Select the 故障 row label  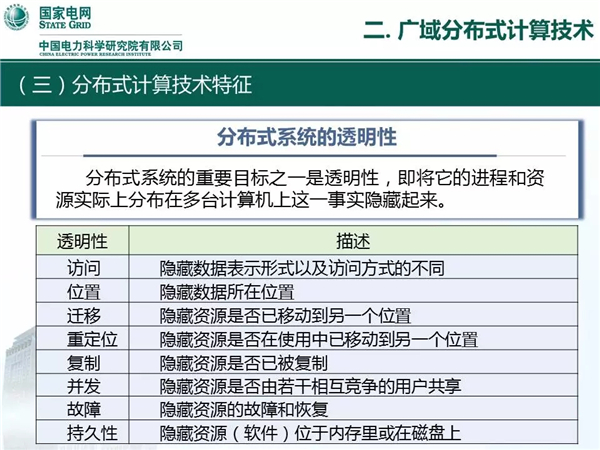click(83, 409)
